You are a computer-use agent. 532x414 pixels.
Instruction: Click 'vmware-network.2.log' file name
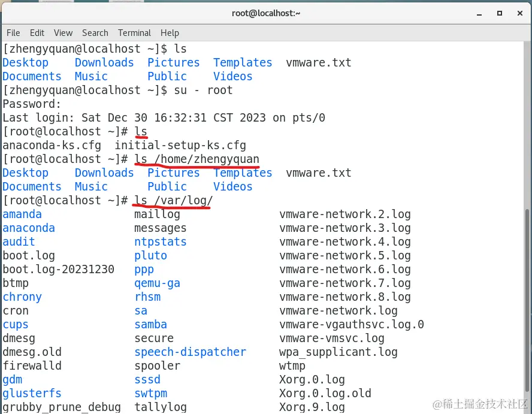pos(345,214)
